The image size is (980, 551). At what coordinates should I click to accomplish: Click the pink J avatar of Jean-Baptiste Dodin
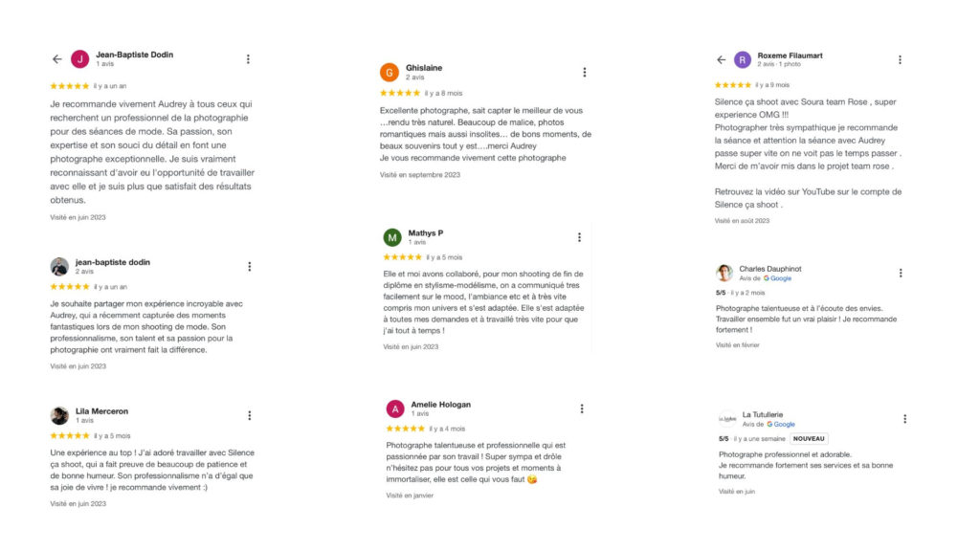[80, 59]
